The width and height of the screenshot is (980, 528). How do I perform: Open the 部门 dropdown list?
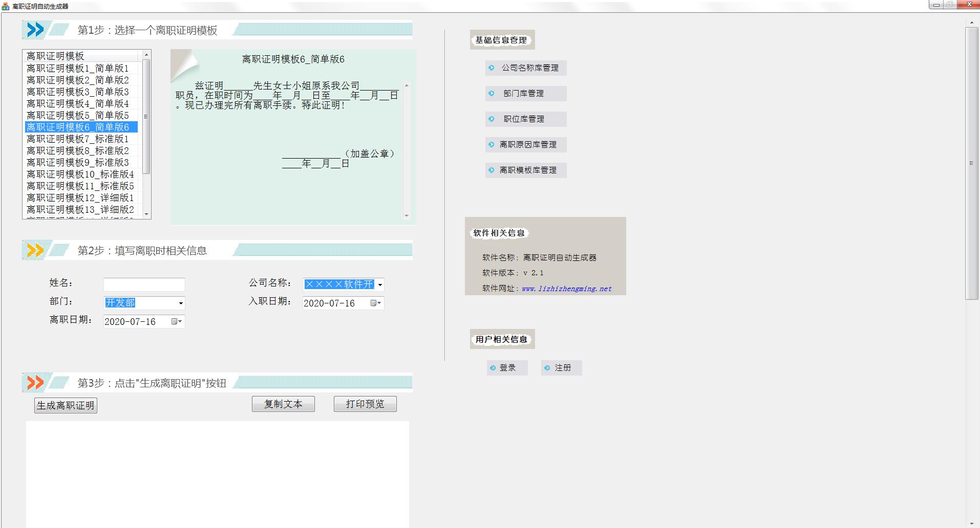(x=180, y=303)
